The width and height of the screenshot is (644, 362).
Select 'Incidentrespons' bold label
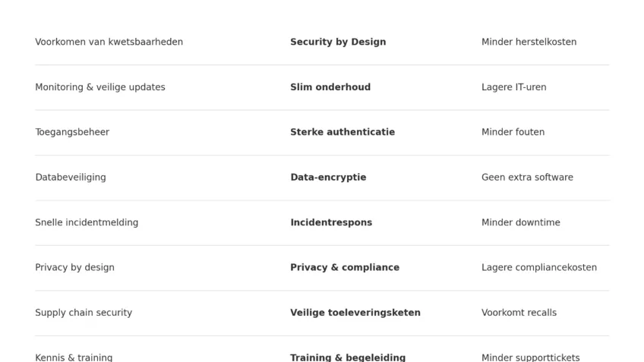point(331,222)
